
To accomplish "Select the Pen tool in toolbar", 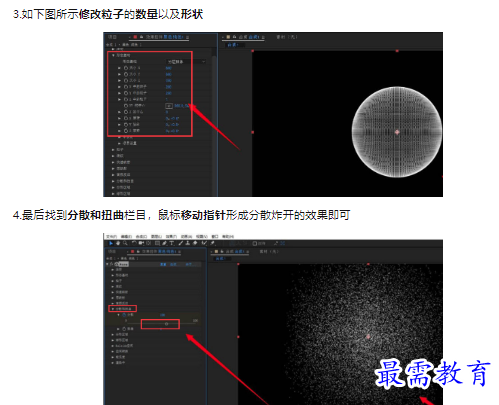I will point(164,243).
